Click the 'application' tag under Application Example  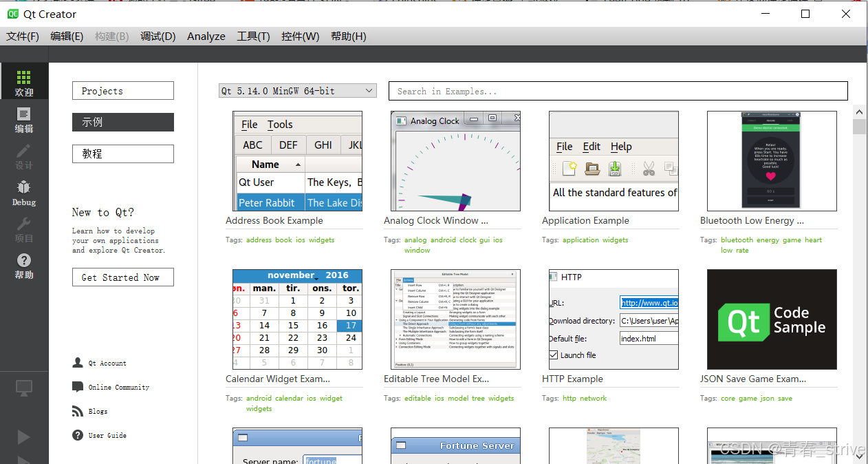[581, 240]
